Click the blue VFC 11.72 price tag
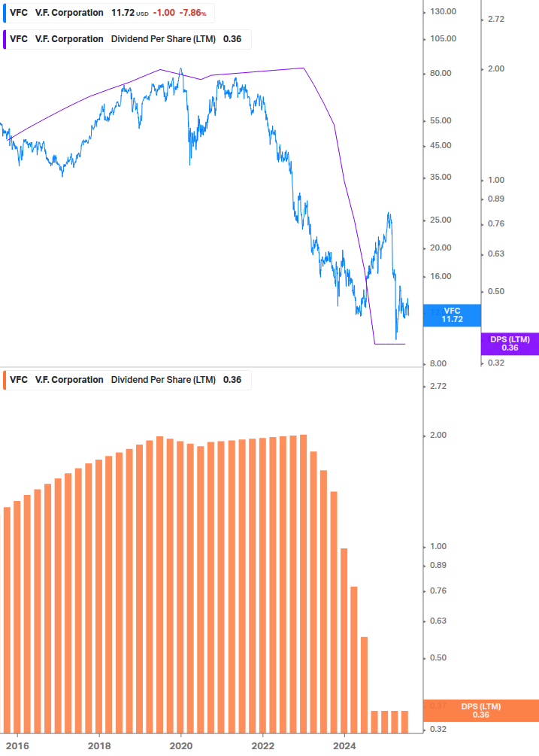This screenshot has width=539, height=756. [x=452, y=315]
